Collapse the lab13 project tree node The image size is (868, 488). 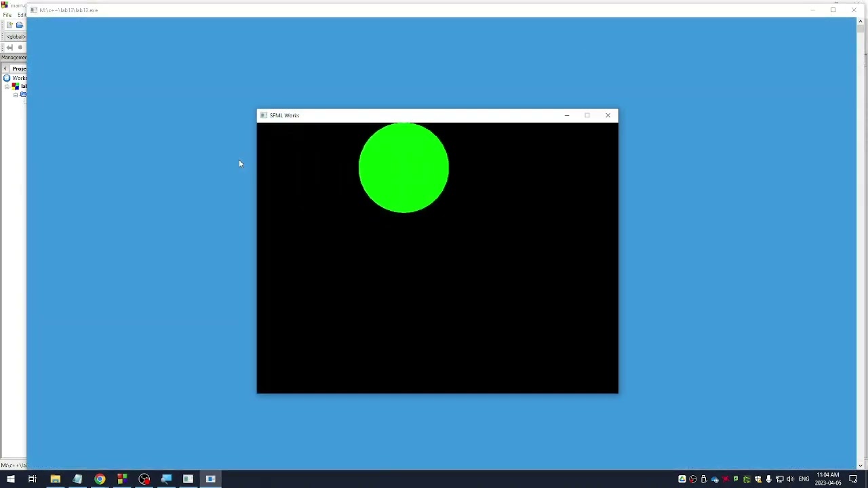coord(7,87)
